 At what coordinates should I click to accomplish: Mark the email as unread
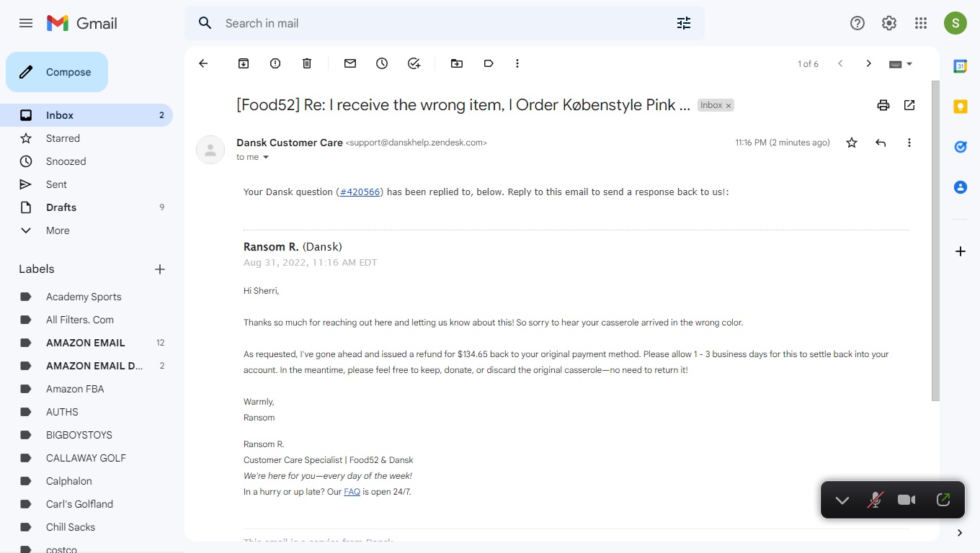click(350, 63)
